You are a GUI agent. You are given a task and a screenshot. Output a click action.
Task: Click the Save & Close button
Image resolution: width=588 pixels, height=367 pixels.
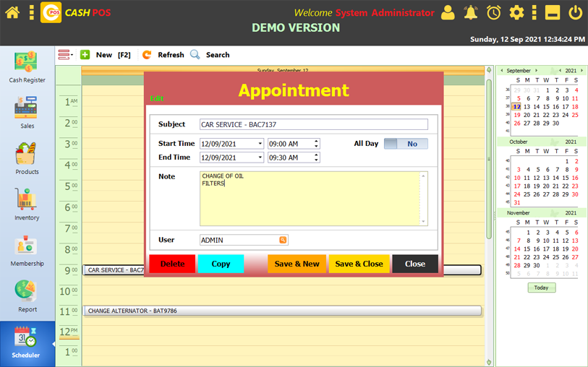359,264
